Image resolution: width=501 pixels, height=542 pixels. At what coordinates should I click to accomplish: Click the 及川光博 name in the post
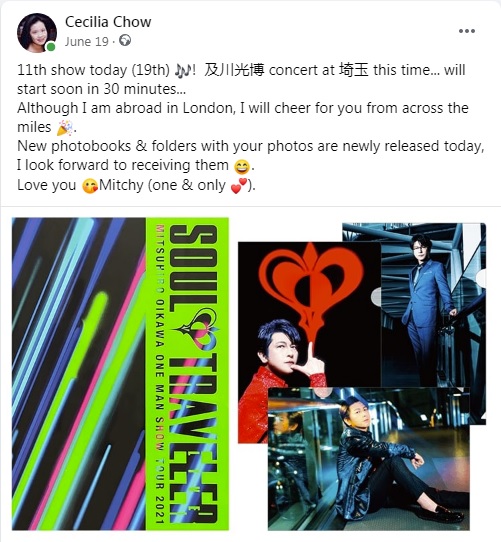(x=234, y=70)
